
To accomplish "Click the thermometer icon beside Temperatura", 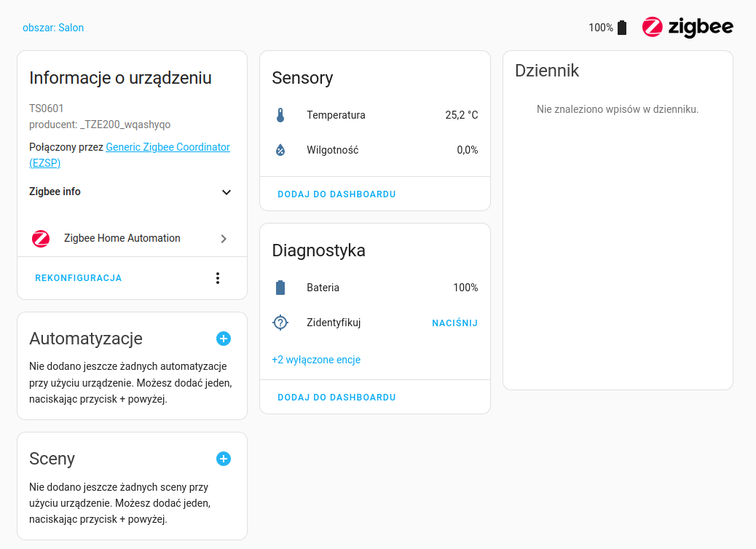I will pyautogui.click(x=280, y=115).
